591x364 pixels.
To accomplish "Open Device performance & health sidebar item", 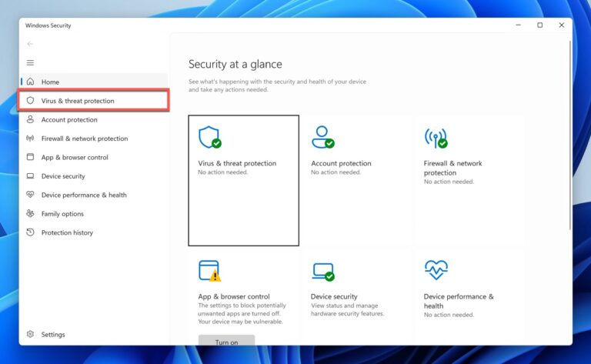I will pos(94,195).
